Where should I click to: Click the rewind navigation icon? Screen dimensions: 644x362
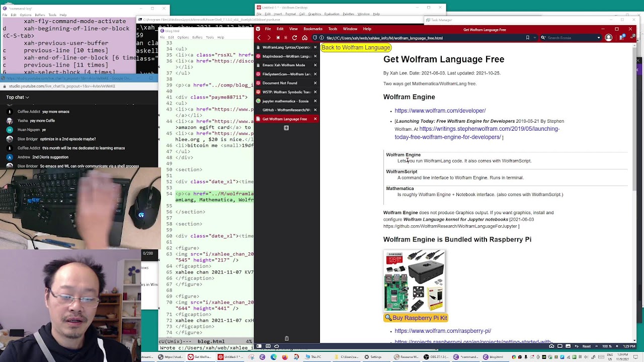pos(277,38)
